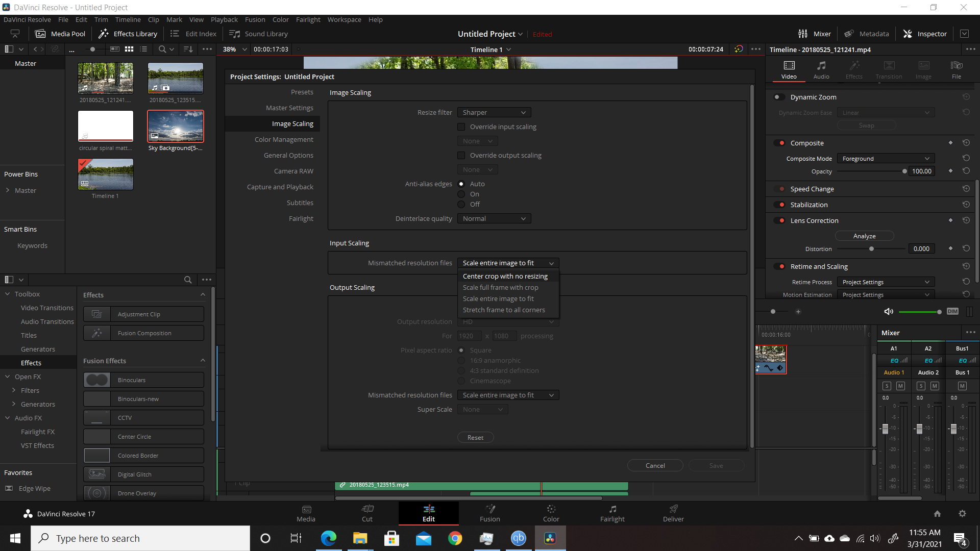This screenshot has height=551, width=980.
Task: Enable Override output scaling checkbox
Action: (x=461, y=155)
